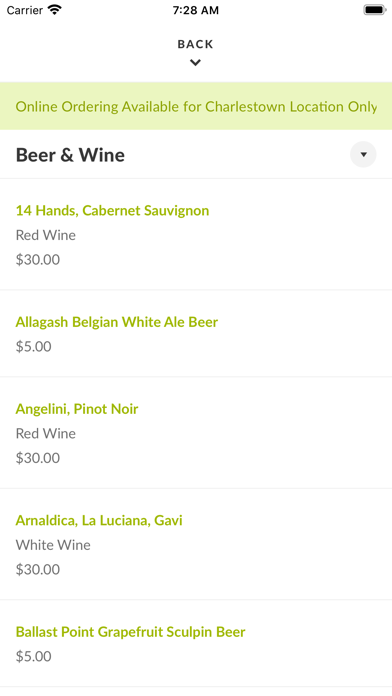Viewport: 392px width, 696px height.
Task: Tap the Online Ordering Charlestown banner
Action: click(x=196, y=106)
